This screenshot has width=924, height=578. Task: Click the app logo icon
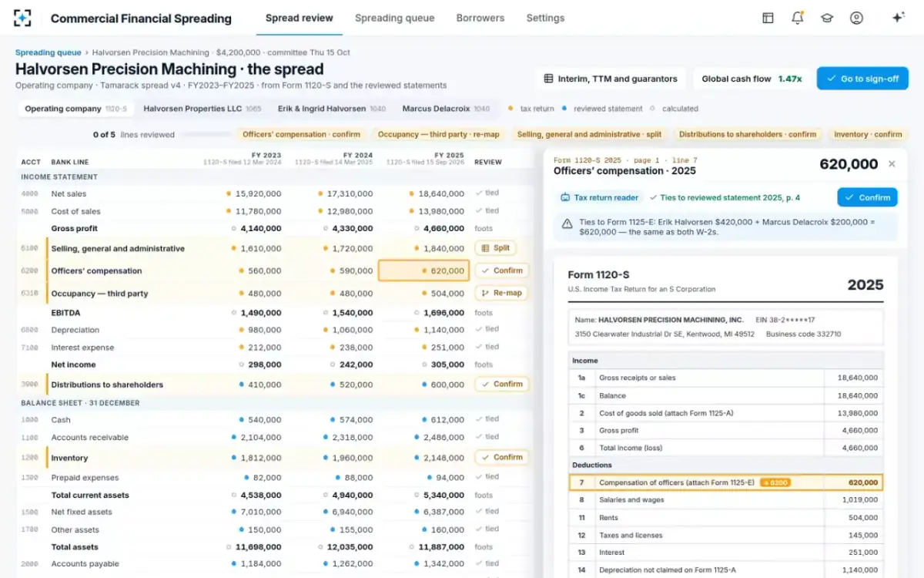point(23,18)
